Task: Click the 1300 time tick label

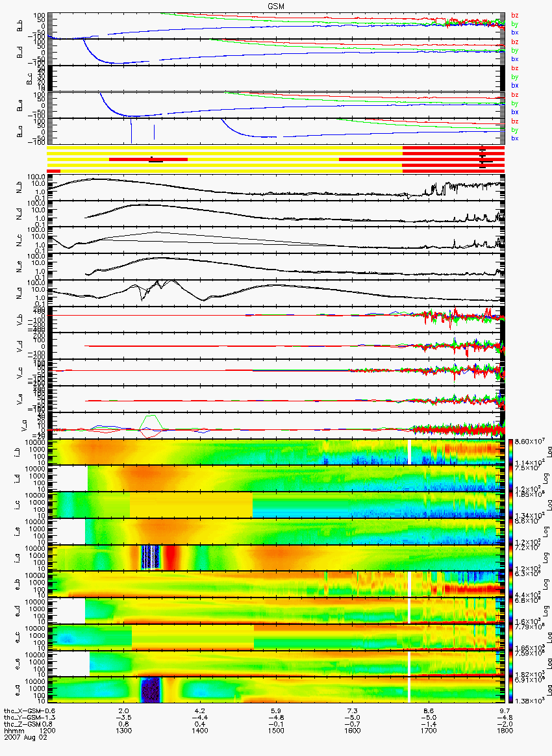Action: point(124,731)
